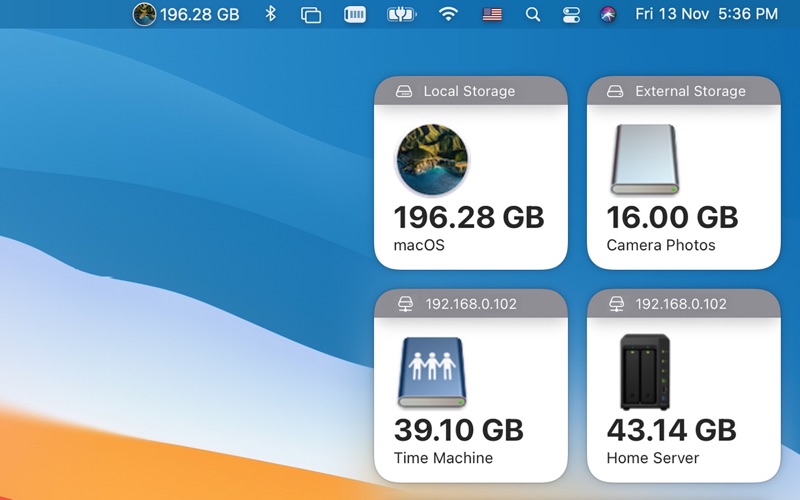Screen dimensions: 800x500
Task: Click network drive glyph in Home Server header
Action: pyautogui.click(x=616, y=304)
